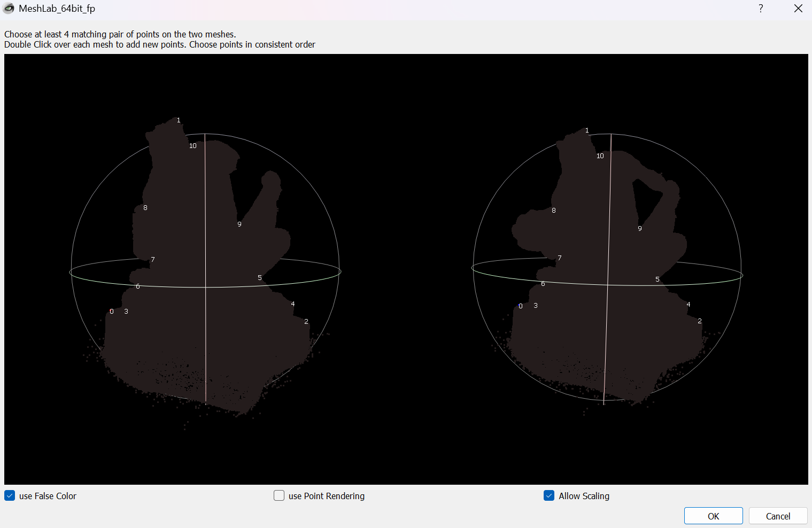812x528 pixels.
Task: Disable the Allow Scaling checkbox
Action: click(x=549, y=495)
